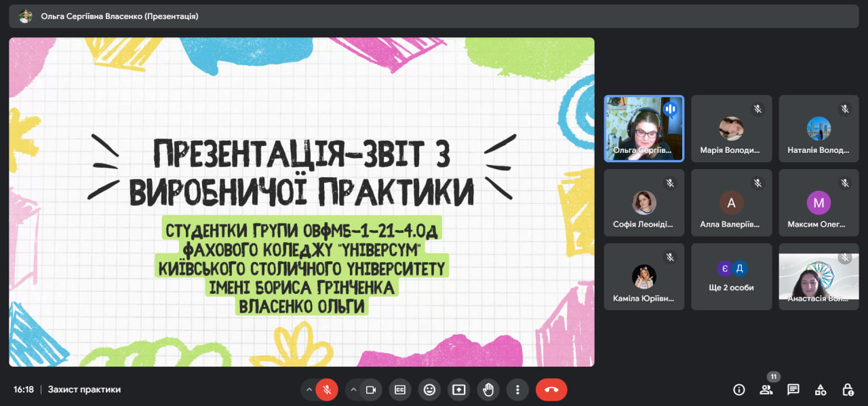Image resolution: width=868 pixels, height=406 pixels.
Task: Click the 'Є' avatar in extra people tile
Action: point(724,268)
